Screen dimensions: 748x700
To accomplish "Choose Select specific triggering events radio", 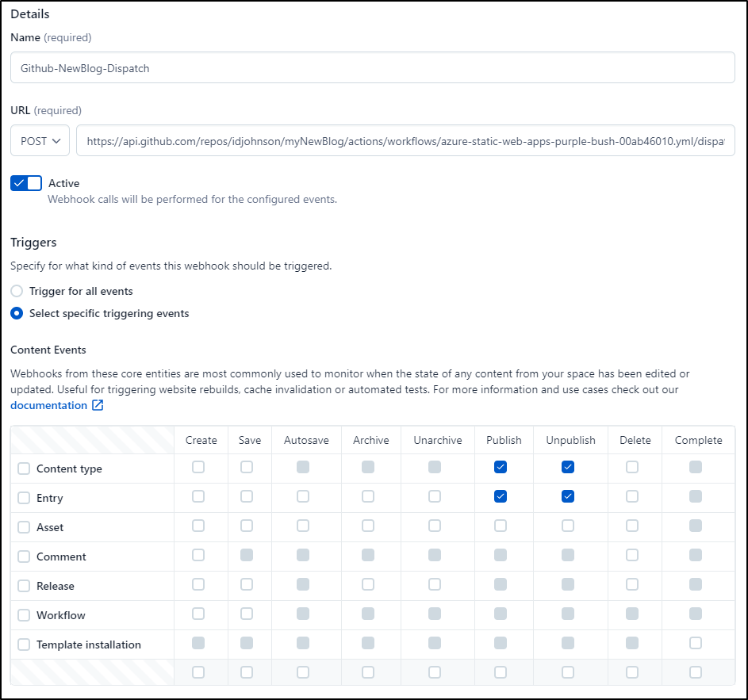I will tap(17, 313).
